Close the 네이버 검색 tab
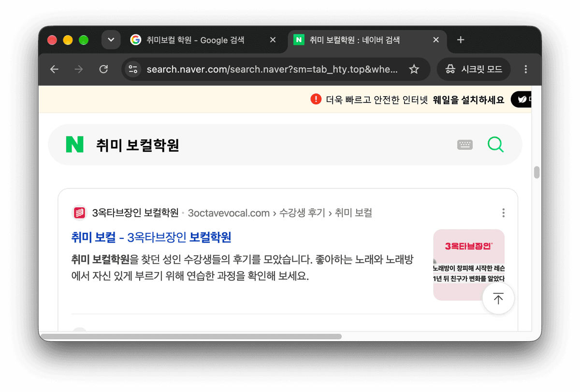 tap(436, 40)
